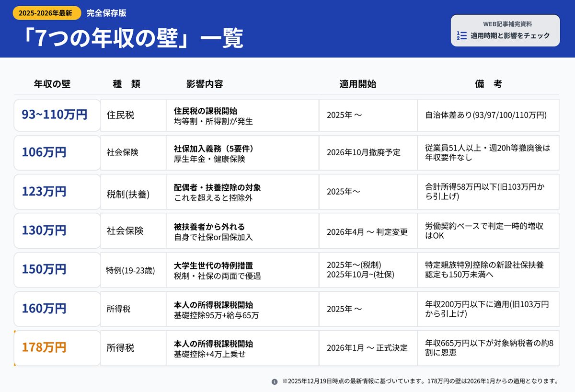
Task: Click the 2026年10月撤廃予定 start date cell
Action: (363, 152)
